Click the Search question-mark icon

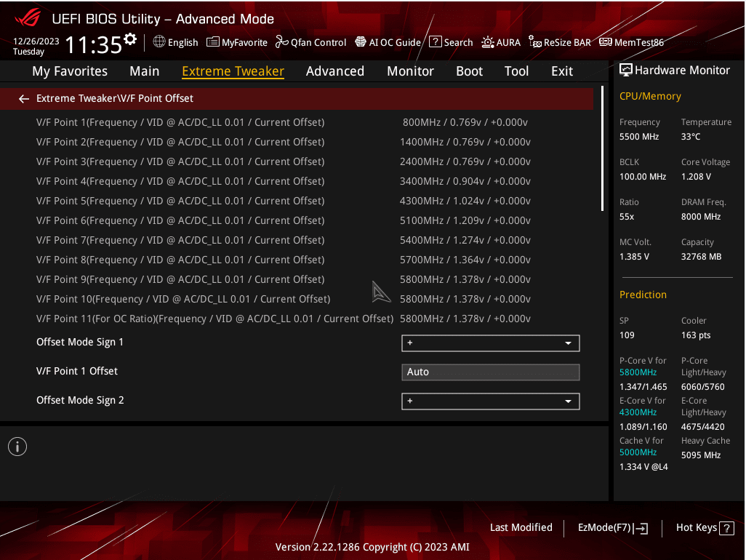(x=435, y=42)
